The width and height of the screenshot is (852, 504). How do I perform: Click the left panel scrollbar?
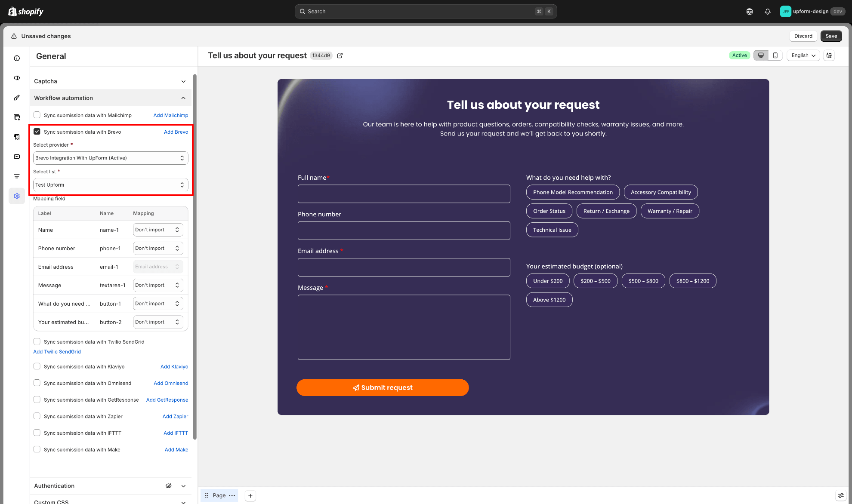coord(195,257)
